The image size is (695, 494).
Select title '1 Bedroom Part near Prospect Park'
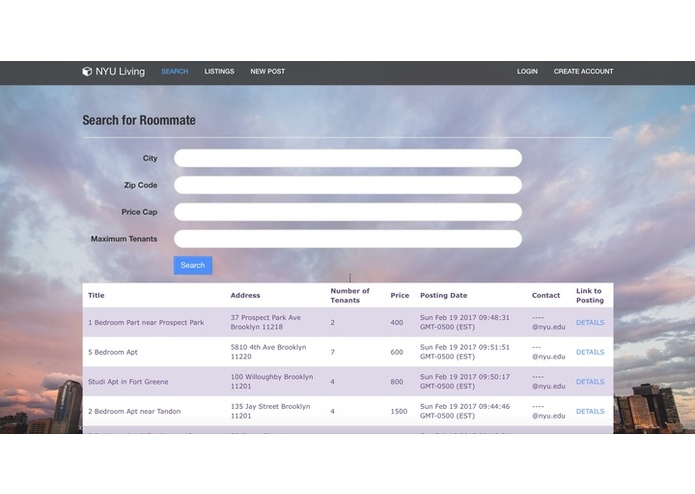coord(146,323)
